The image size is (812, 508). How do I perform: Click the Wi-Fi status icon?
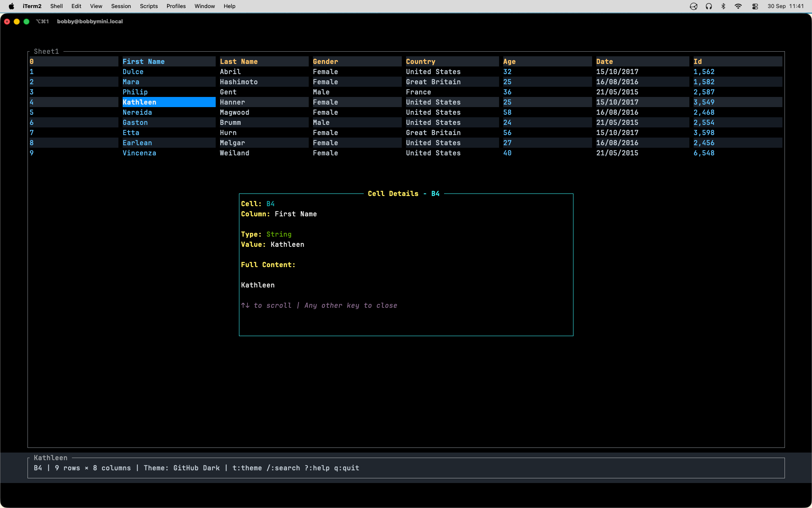coord(738,6)
